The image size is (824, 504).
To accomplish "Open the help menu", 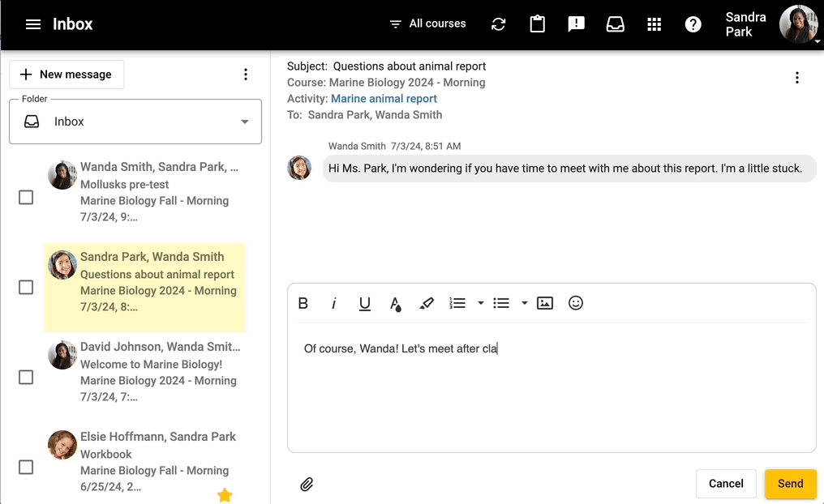I will tap(693, 24).
